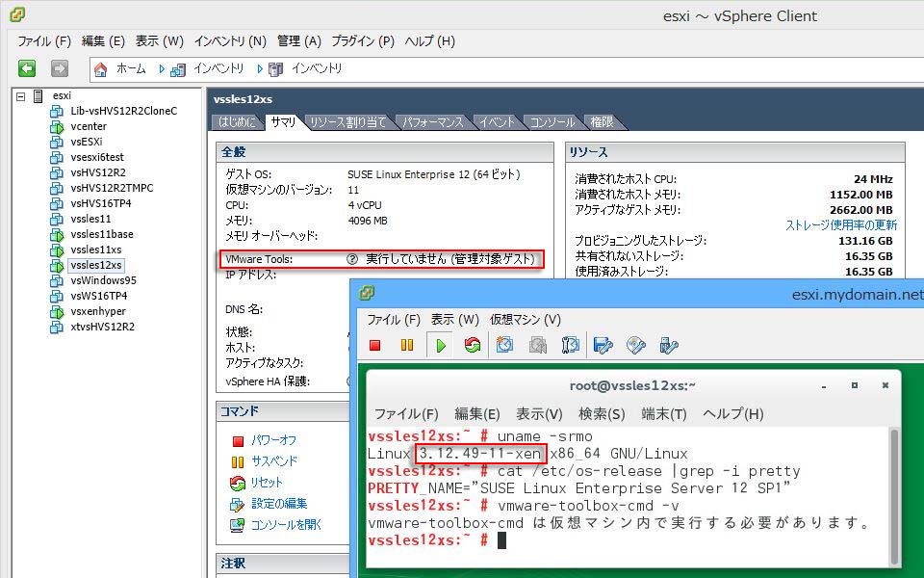Open terminal 端末(T) menu

(664, 414)
